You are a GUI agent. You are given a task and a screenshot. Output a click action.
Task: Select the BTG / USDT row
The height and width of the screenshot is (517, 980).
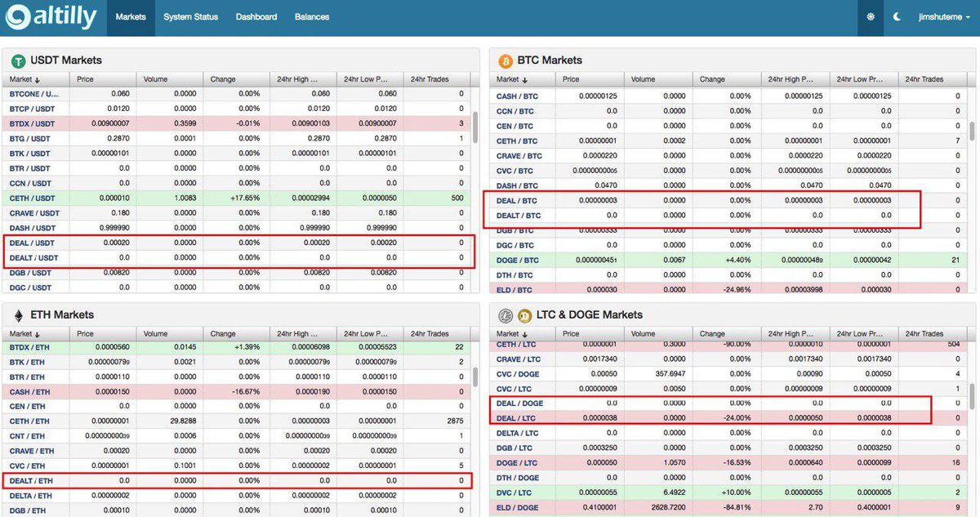coord(237,138)
